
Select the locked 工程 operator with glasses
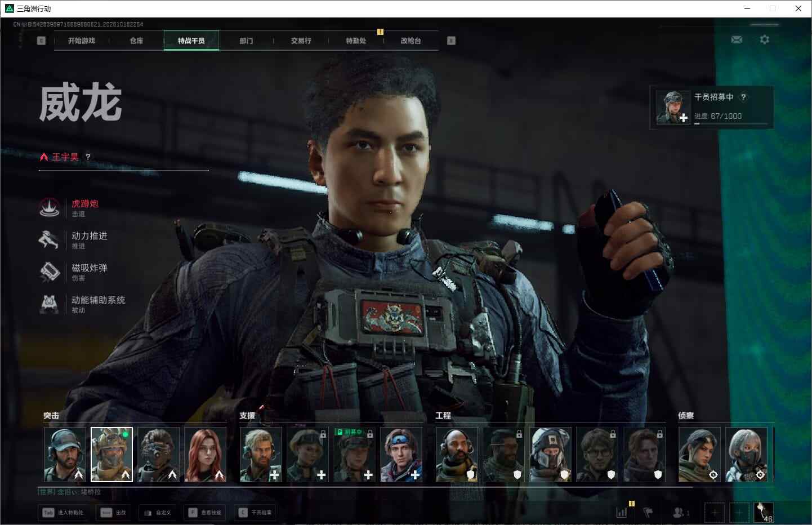click(597, 455)
